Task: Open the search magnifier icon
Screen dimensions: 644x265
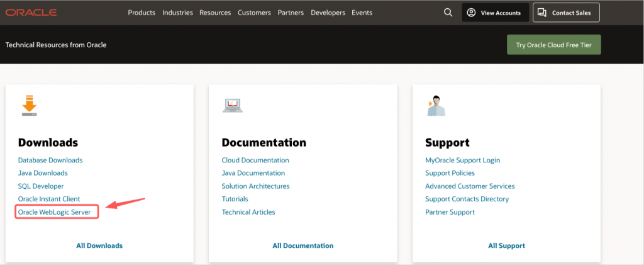Action: pyautogui.click(x=448, y=13)
